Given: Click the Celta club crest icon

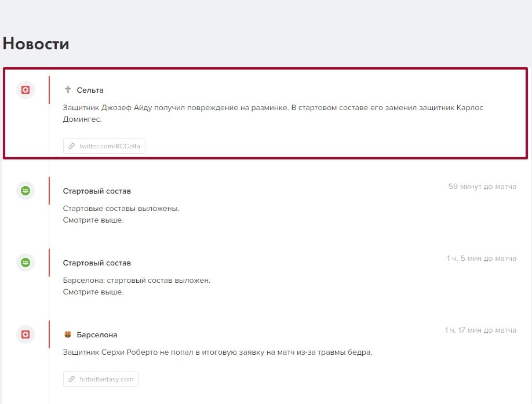Looking at the screenshot, I should click(x=68, y=90).
